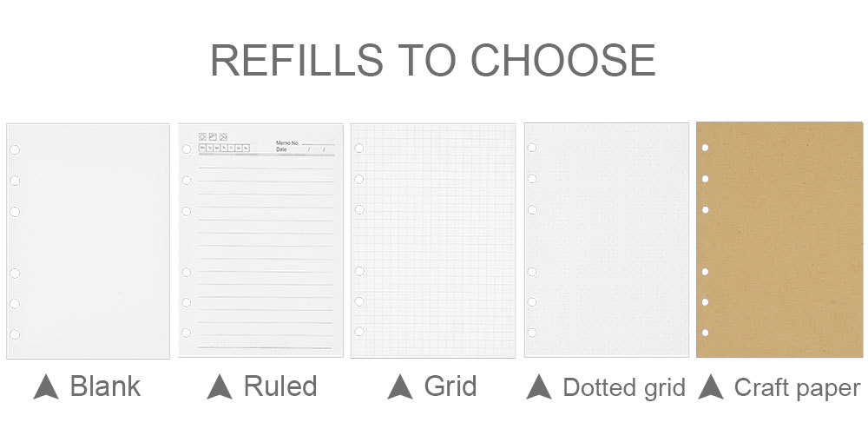Choose the Blank refill label
Image resolution: width=868 pixels, height=429 pixels.
105,386
